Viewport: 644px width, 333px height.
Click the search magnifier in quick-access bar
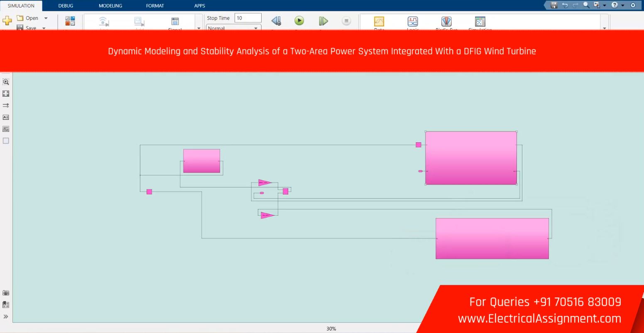(586, 5)
